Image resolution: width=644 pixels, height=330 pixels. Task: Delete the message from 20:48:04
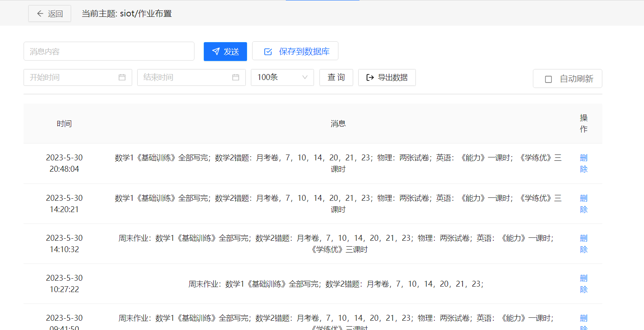coord(584,163)
